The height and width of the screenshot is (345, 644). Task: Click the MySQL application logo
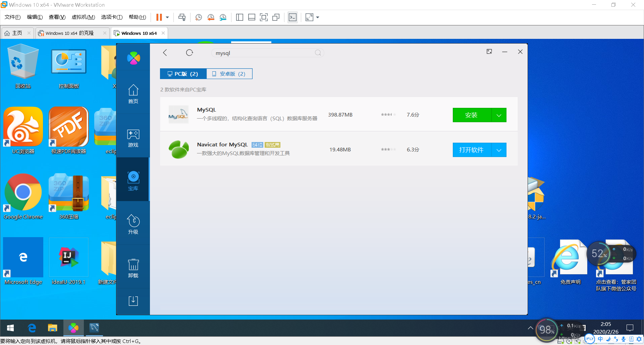pyautogui.click(x=178, y=115)
